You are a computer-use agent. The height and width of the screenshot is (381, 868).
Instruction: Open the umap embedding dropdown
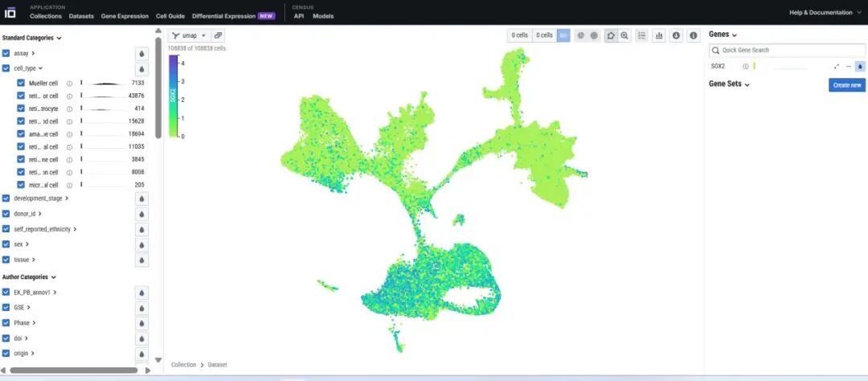(x=190, y=35)
